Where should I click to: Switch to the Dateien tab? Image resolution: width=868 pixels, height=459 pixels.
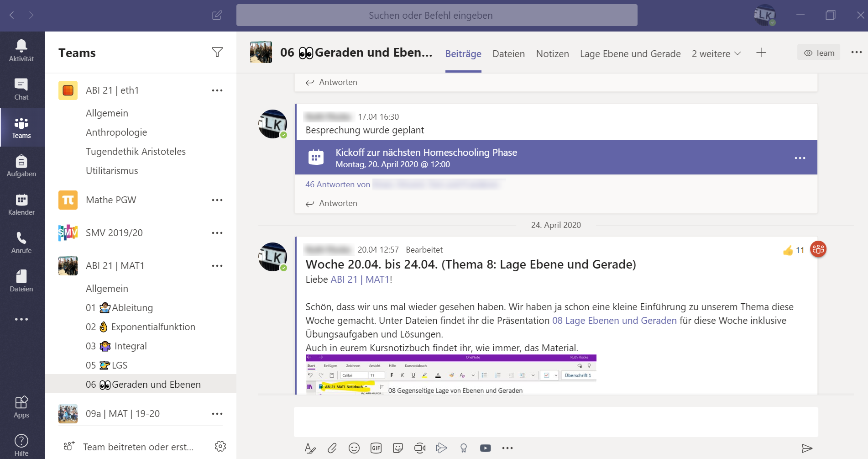pos(508,53)
